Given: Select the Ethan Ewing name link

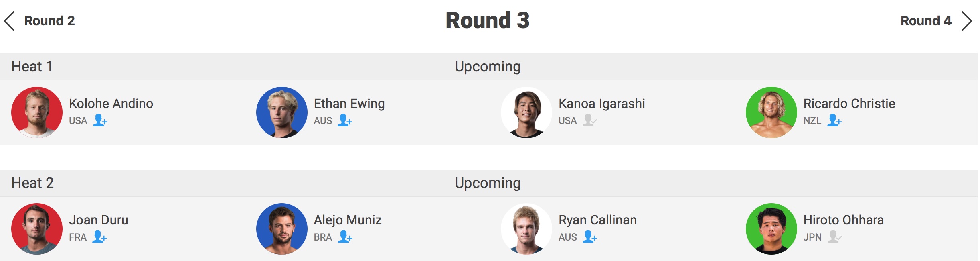Looking at the screenshot, I should click(349, 104).
